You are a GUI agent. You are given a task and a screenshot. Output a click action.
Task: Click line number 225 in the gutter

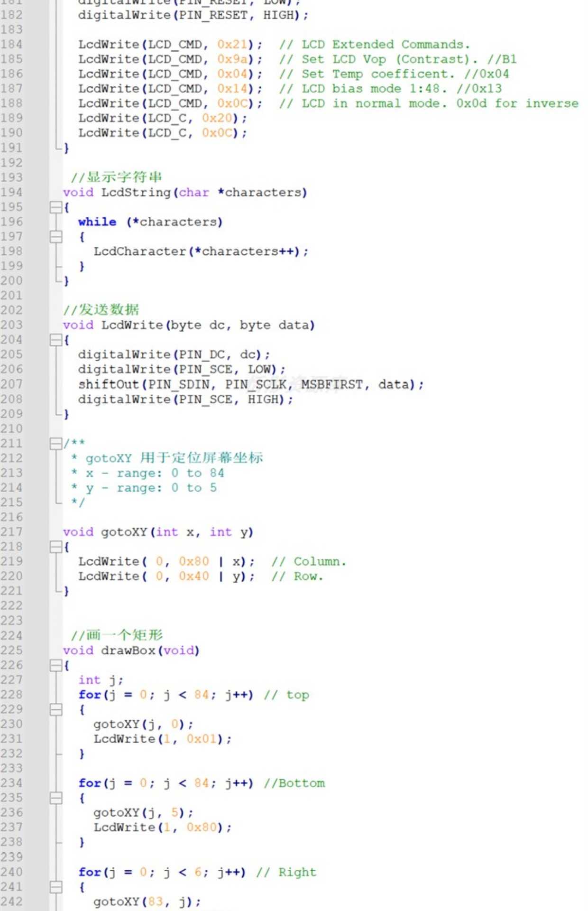tap(12, 650)
